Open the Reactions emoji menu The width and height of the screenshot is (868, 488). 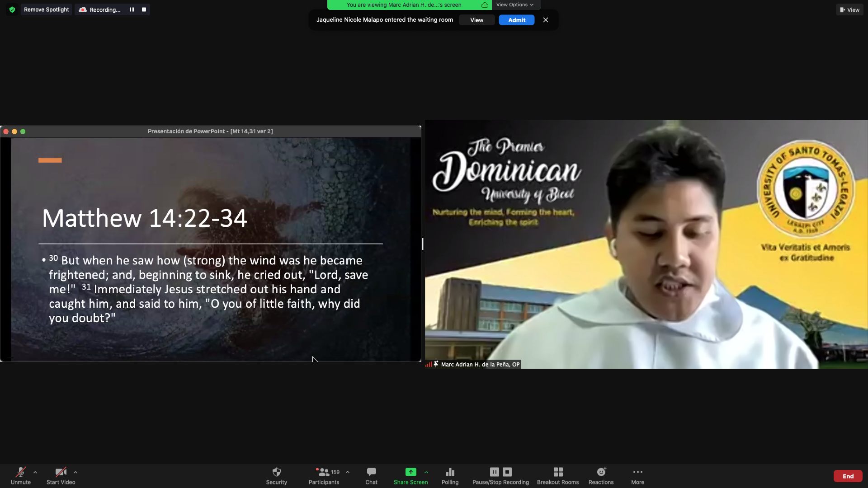tap(601, 473)
